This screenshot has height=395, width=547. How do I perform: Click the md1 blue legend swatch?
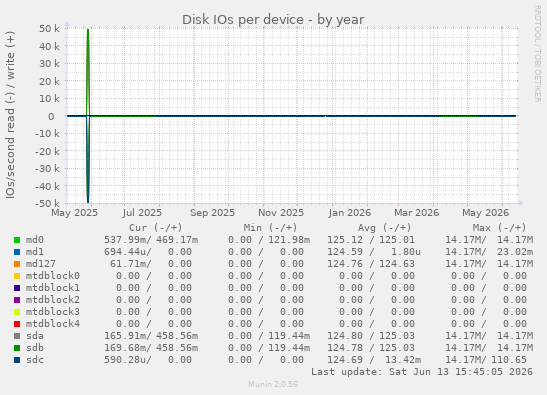[17, 252]
